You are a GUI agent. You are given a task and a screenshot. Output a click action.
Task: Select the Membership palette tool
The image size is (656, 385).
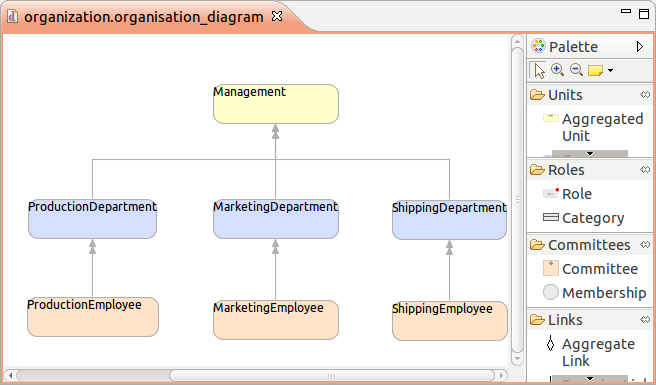(x=594, y=293)
